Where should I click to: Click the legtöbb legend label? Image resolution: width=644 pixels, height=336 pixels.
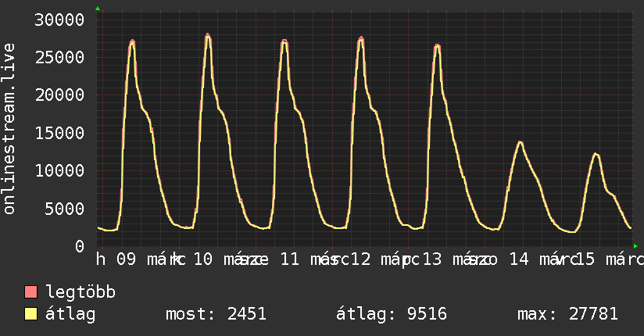[x=80, y=292]
